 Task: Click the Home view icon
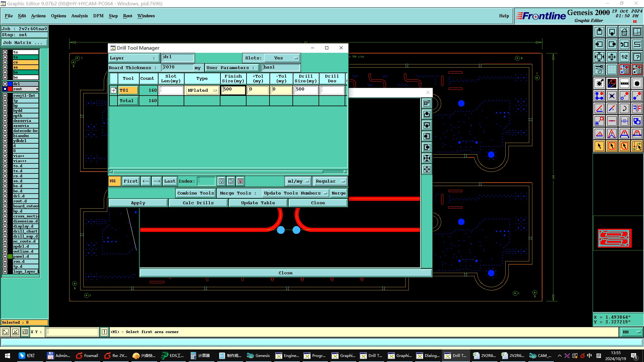point(625,32)
